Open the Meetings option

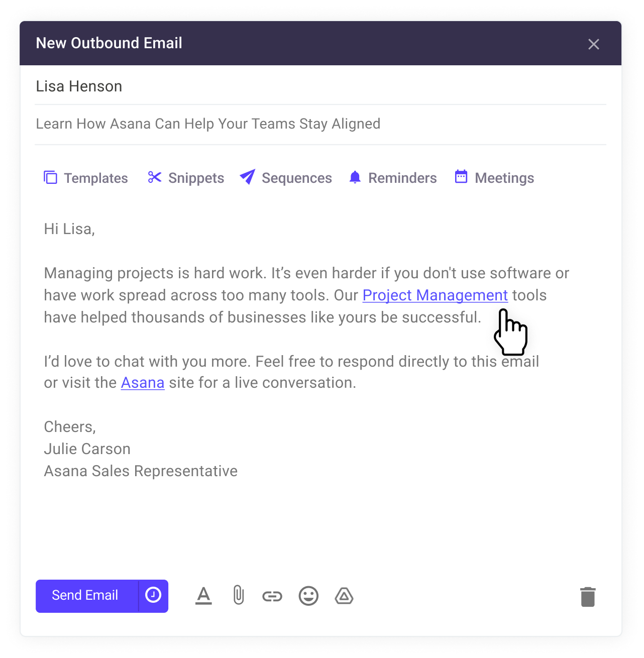pos(494,178)
